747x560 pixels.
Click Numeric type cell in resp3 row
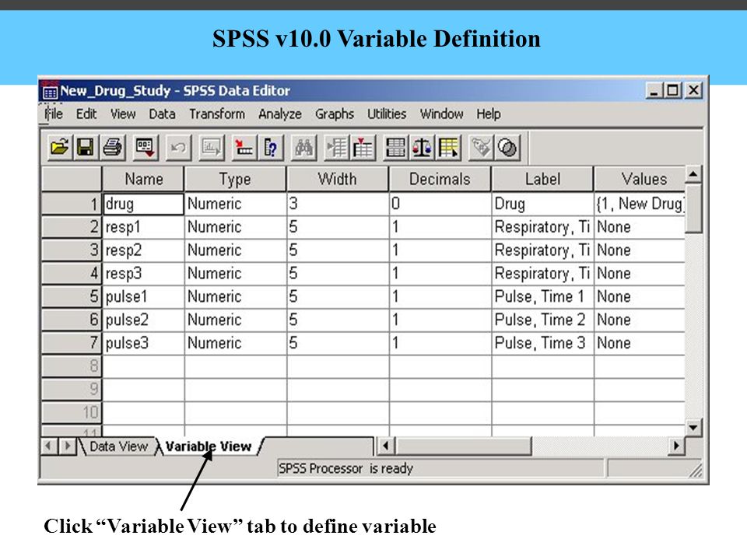[x=235, y=273]
